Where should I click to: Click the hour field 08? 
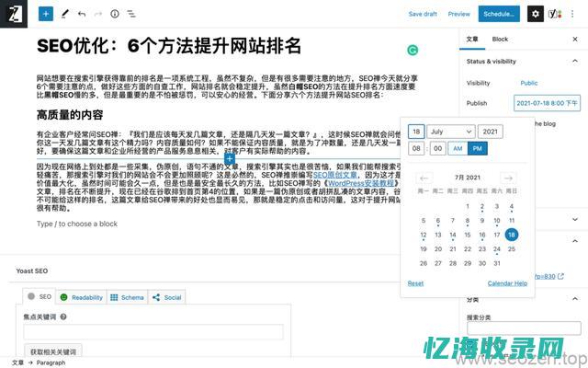coord(416,148)
